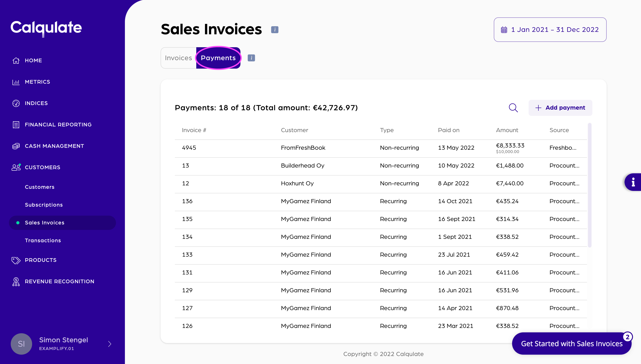This screenshot has height=364, width=641.
Task: Click the Add payment button
Action: pyautogui.click(x=560, y=108)
